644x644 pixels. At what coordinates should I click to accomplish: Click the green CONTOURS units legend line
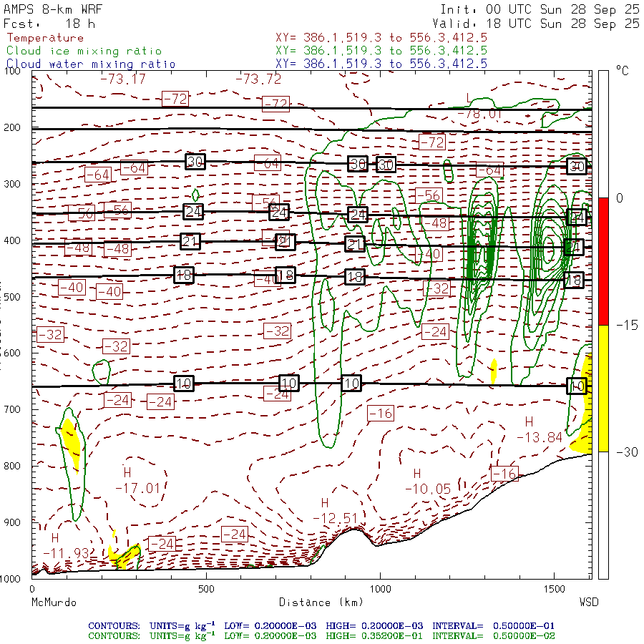point(321,636)
